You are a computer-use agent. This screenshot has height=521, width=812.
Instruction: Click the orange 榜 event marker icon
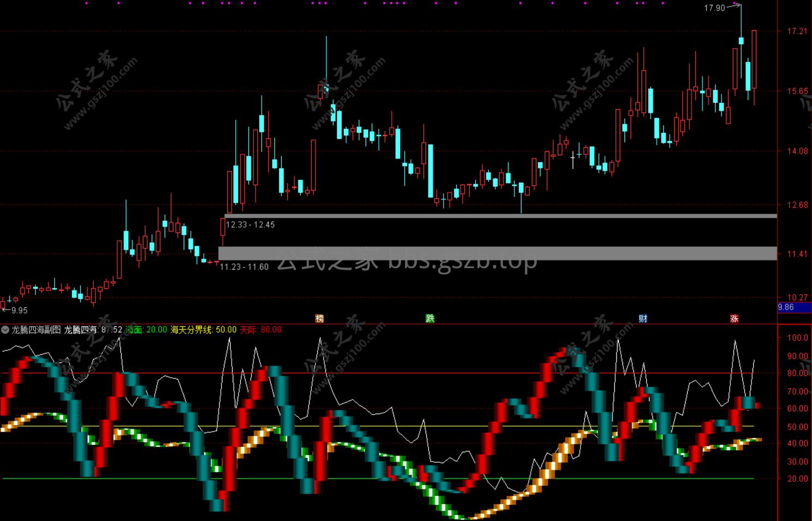click(320, 318)
